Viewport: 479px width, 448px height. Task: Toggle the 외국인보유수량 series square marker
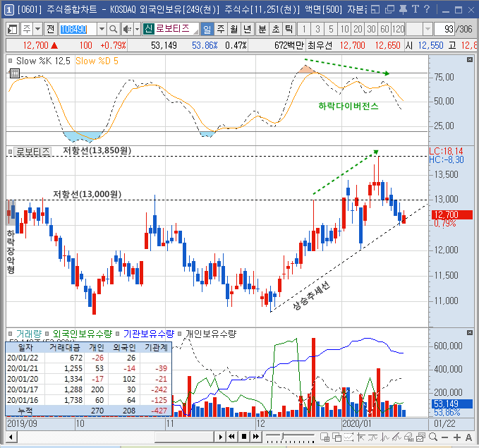tap(47, 334)
